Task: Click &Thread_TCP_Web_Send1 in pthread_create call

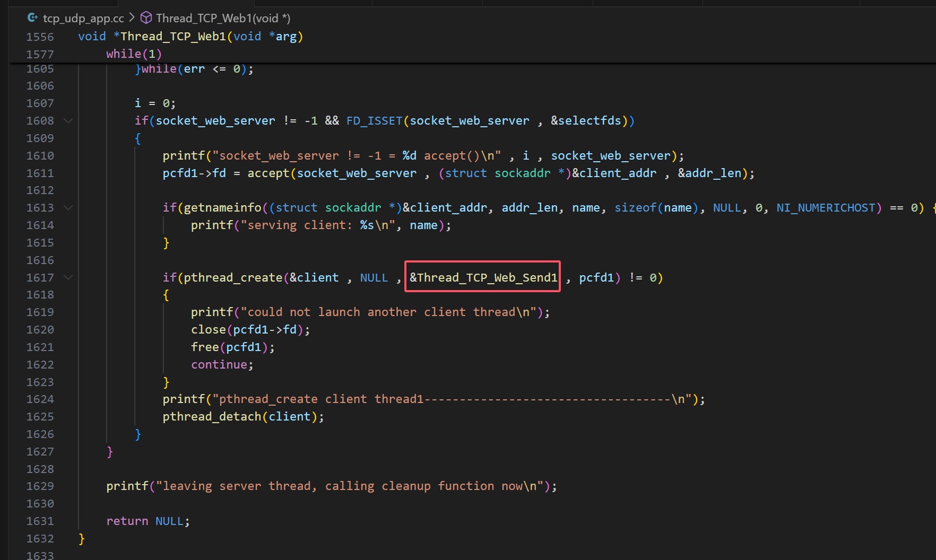Action: (x=483, y=277)
